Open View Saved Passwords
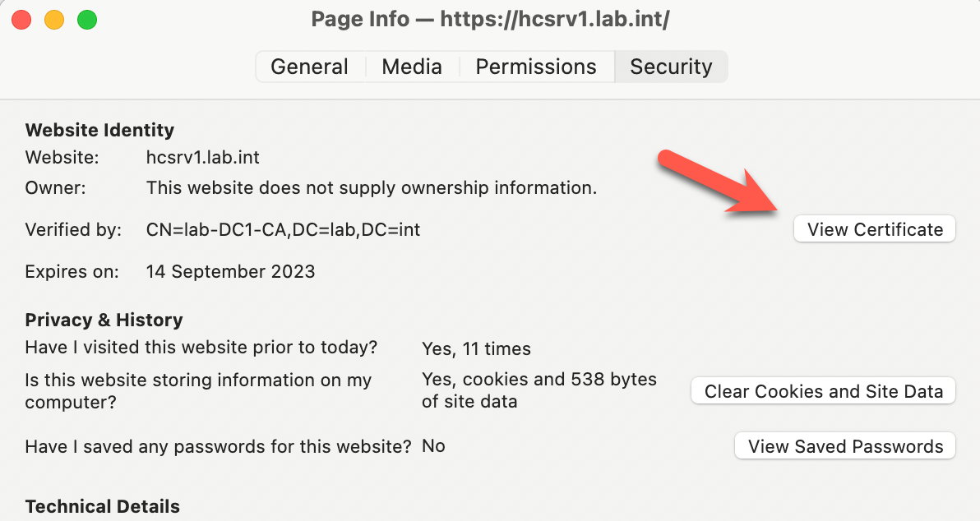Image resolution: width=980 pixels, height=521 pixels. 845,446
